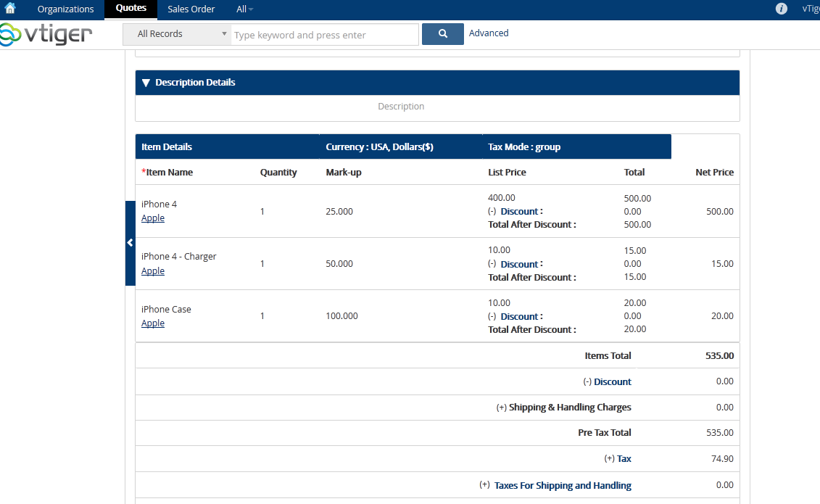Click the Net Price 15.00 value
The image size is (820, 504).
(722, 263)
